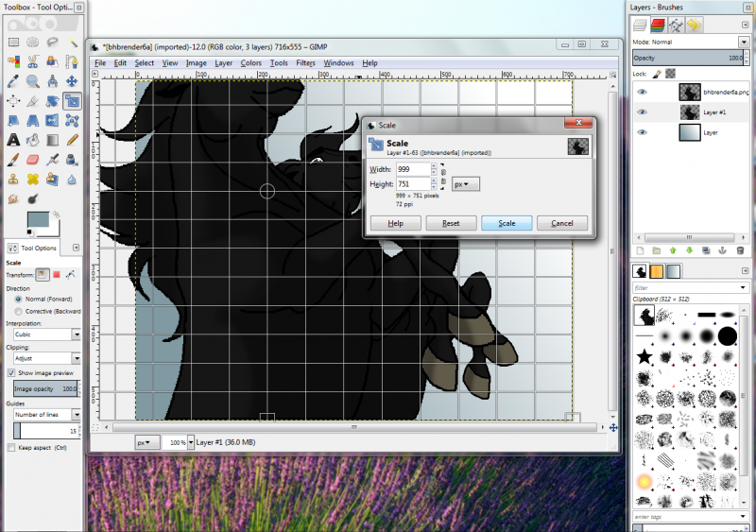Select the Paths tool

tap(72, 61)
